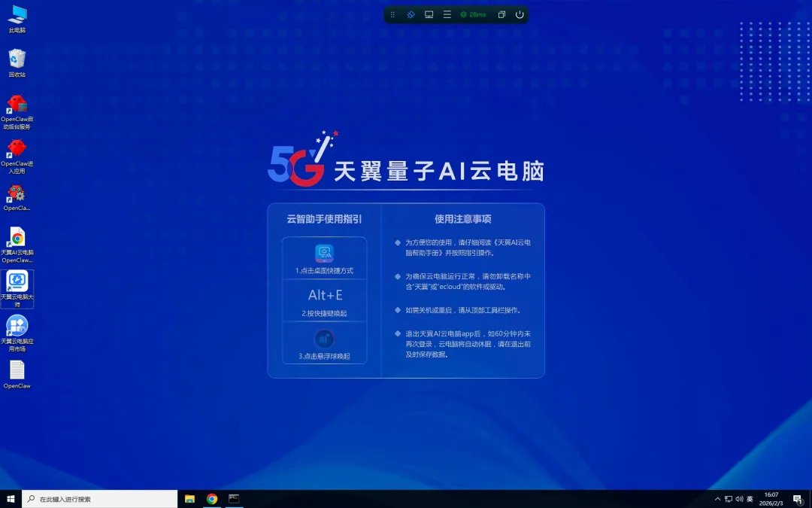Open the Windows Start menu

click(x=11, y=499)
